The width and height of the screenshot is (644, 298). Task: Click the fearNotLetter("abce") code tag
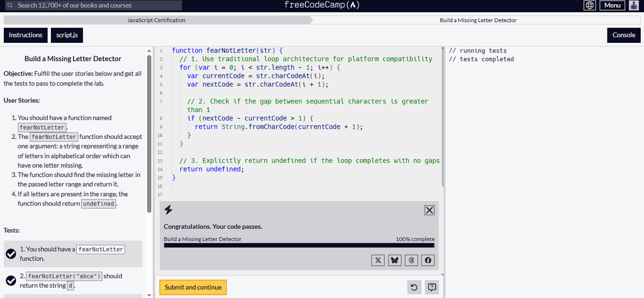64,276
